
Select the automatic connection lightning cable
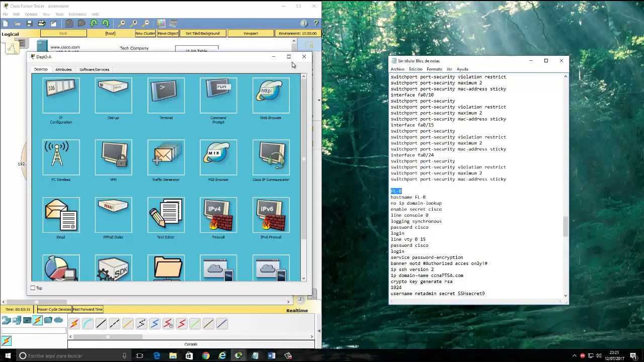click(x=74, y=324)
